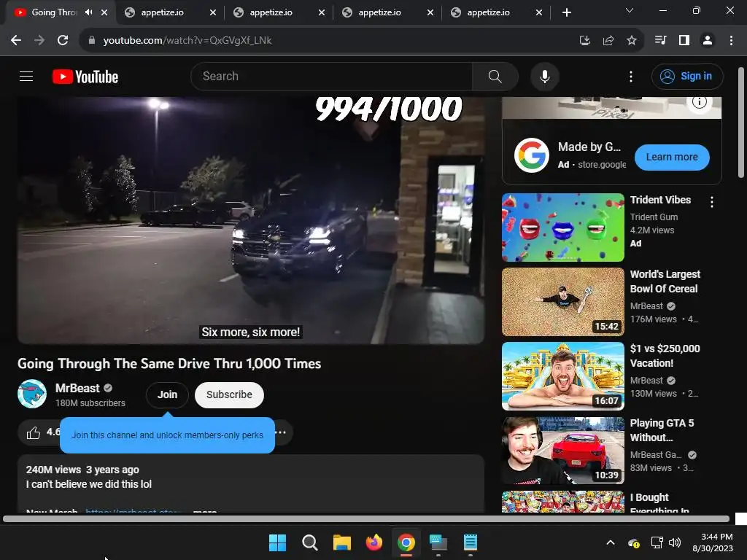Switch to the first appetize.io tab
The height and width of the screenshot is (560, 747).
[162, 12]
